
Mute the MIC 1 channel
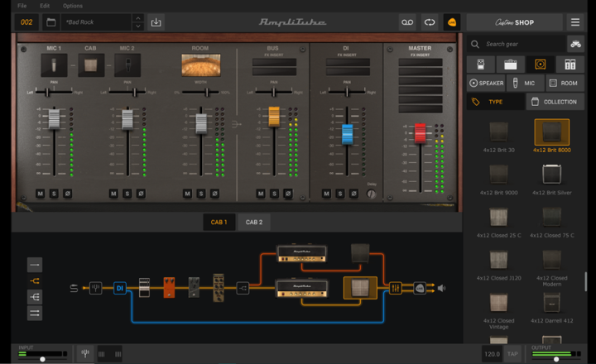coord(41,194)
